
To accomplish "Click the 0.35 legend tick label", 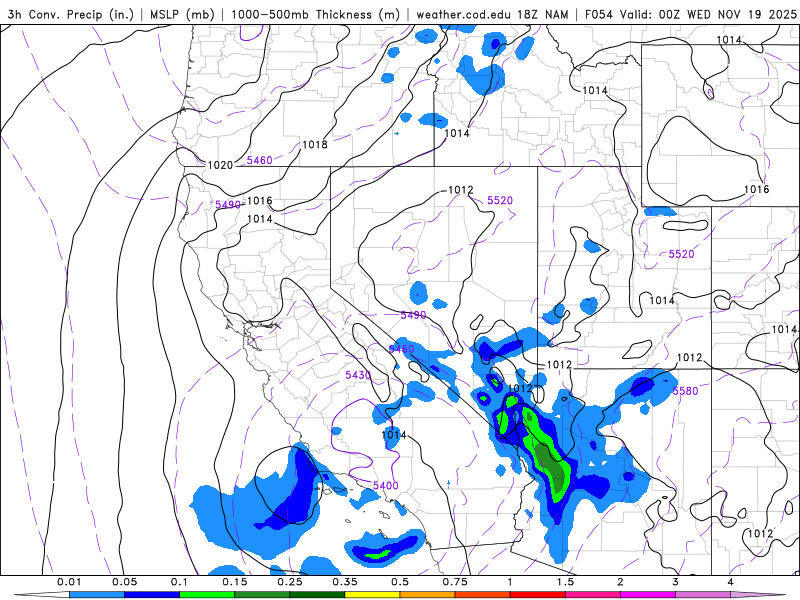I will [345, 582].
